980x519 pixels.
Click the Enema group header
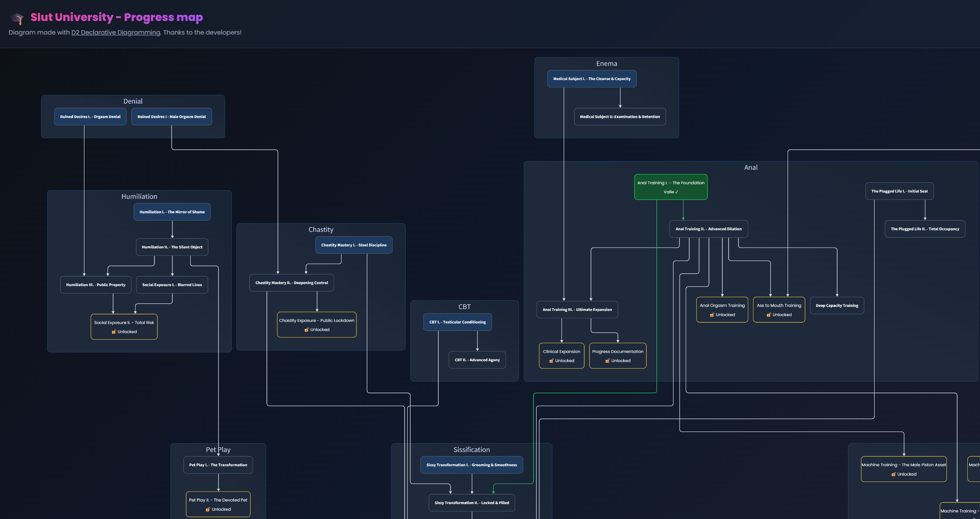pyautogui.click(x=607, y=64)
